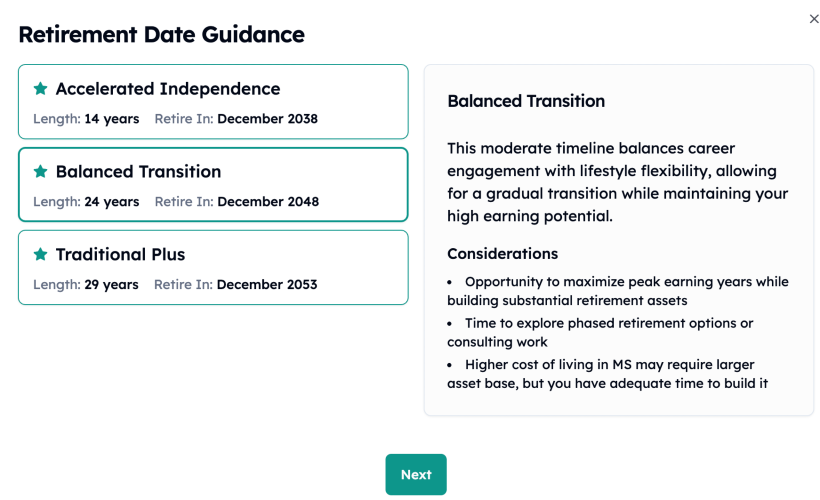Click the Balanced Transition heading in details panel
Viewport: 820px width, 500px height.
tap(526, 101)
